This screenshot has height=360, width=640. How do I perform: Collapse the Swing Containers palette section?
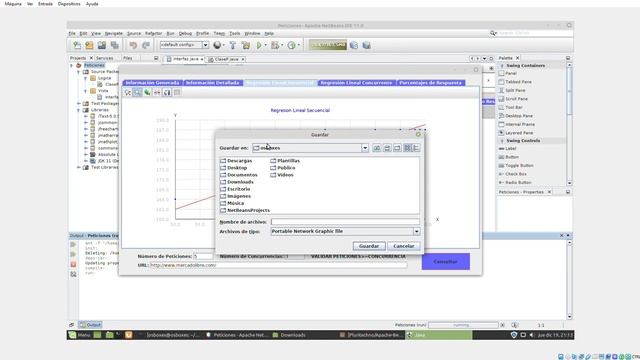(x=502, y=66)
